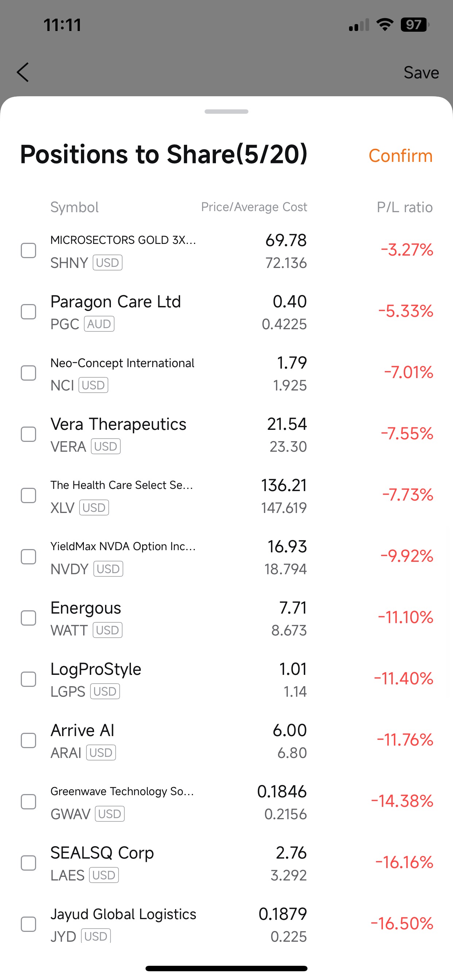Sort by the P/L ratio column header

(x=404, y=207)
